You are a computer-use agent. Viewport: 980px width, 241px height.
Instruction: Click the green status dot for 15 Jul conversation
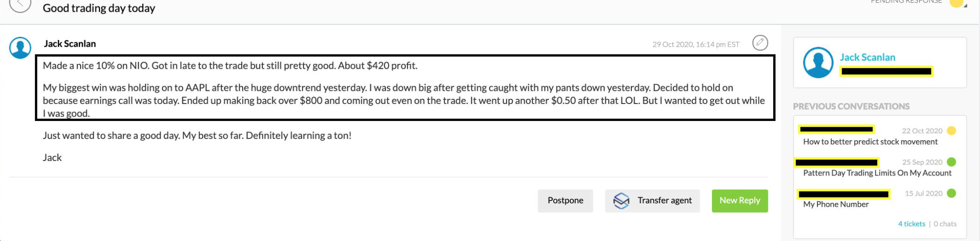(x=951, y=193)
